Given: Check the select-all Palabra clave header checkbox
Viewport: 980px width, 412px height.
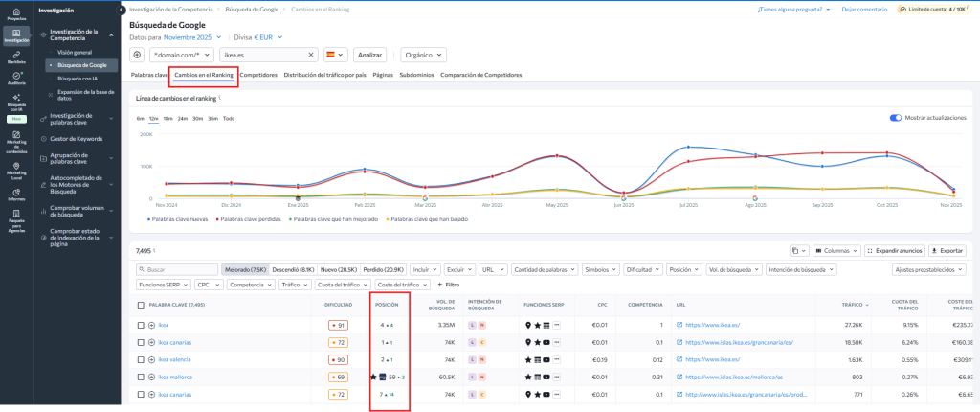Looking at the screenshot, I should tap(141, 305).
